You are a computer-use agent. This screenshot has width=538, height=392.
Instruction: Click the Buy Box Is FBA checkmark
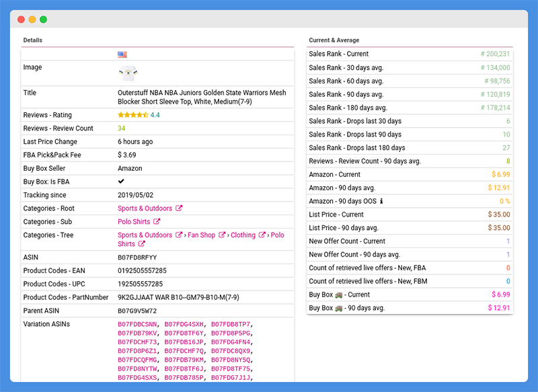121,181
